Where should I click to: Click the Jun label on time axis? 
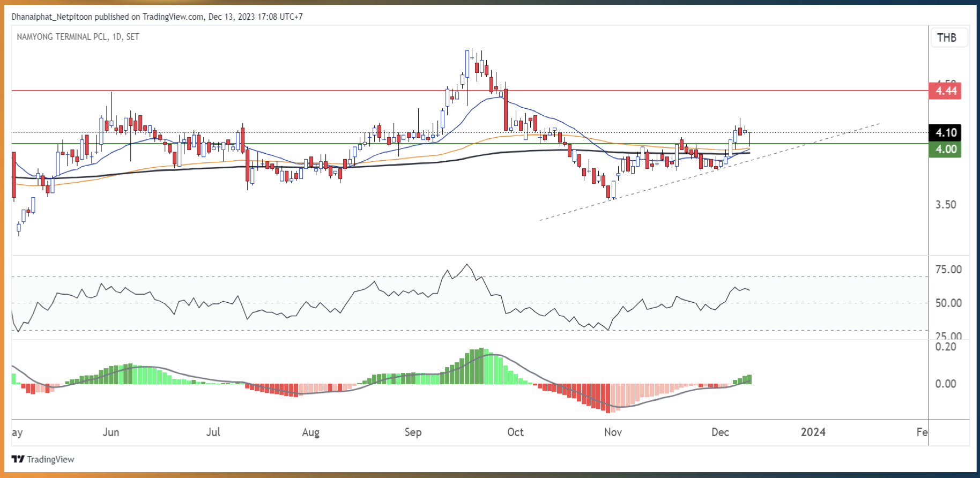coord(111,432)
